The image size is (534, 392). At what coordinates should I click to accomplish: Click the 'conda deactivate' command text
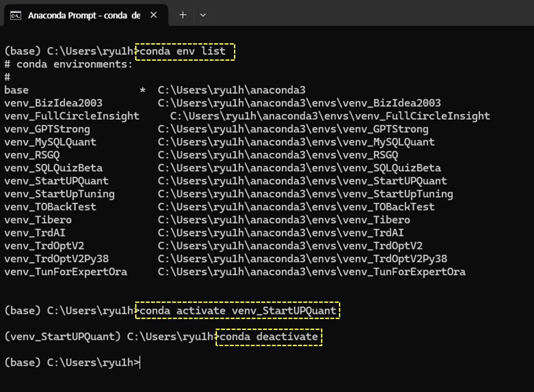269,337
